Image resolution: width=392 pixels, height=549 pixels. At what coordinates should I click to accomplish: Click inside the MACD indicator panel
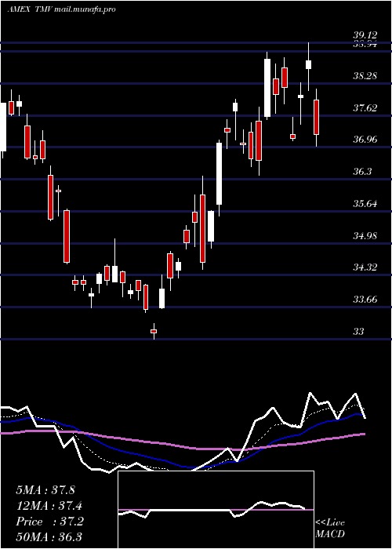tap(216, 510)
